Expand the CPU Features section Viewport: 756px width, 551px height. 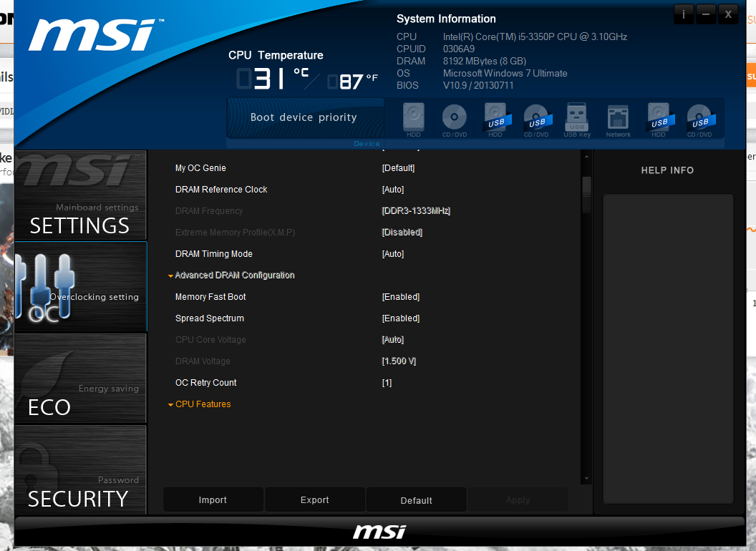pos(200,404)
